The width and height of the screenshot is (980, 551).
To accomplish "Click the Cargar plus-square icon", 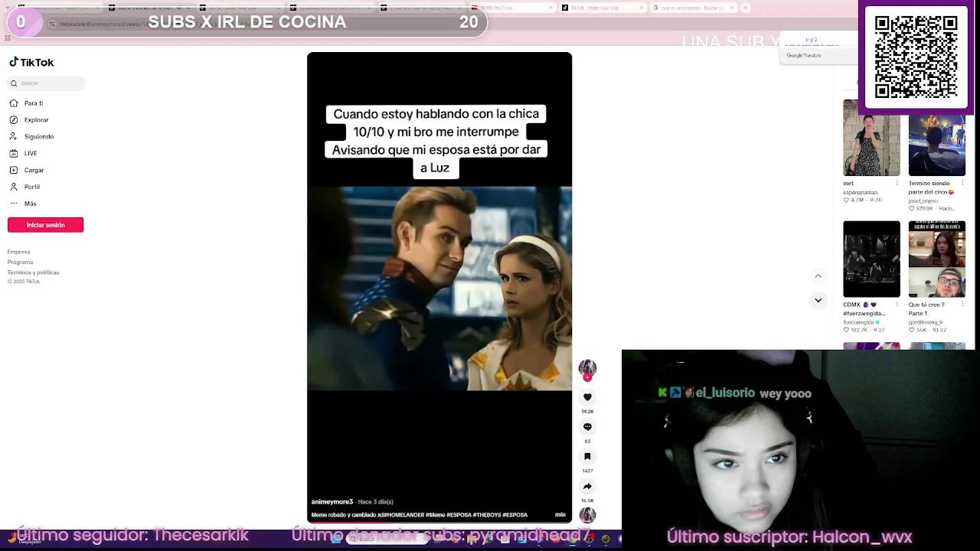I will tap(14, 171).
